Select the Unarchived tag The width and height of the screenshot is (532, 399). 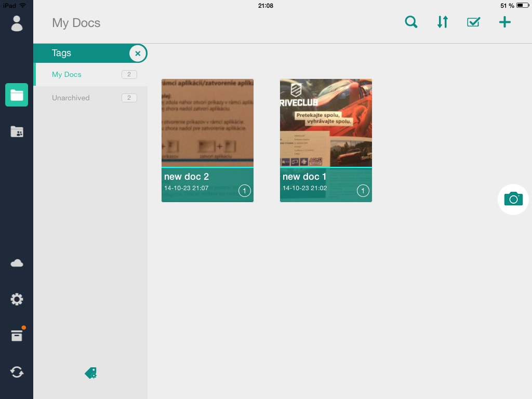tap(71, 98)
